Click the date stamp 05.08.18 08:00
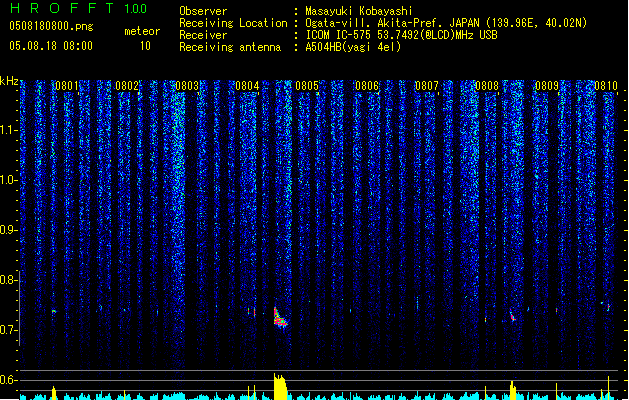 pyautogui.click(x=51, y=46)
